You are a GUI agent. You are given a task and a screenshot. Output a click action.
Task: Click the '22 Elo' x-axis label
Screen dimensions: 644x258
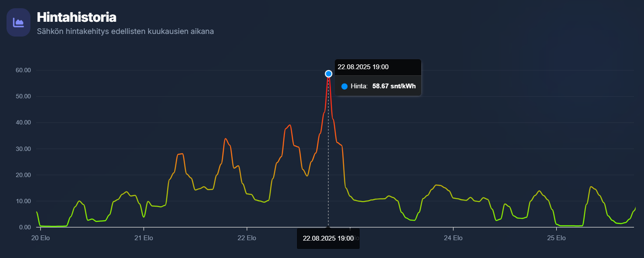pyautogui.click(x=247, y=238)
